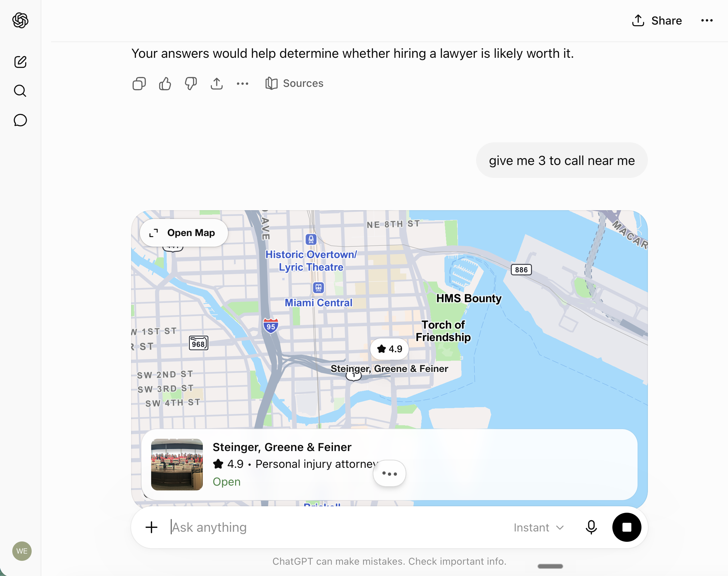Click the Torch of Friendship map label
Screen dimensions: 728x576
point(443,331)
